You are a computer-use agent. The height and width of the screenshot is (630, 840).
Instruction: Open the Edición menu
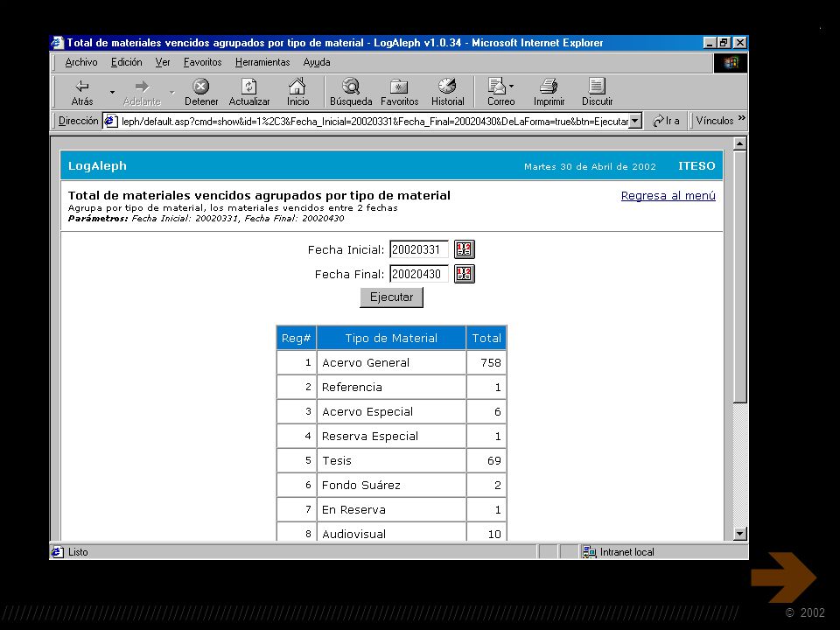coord(126,62)
